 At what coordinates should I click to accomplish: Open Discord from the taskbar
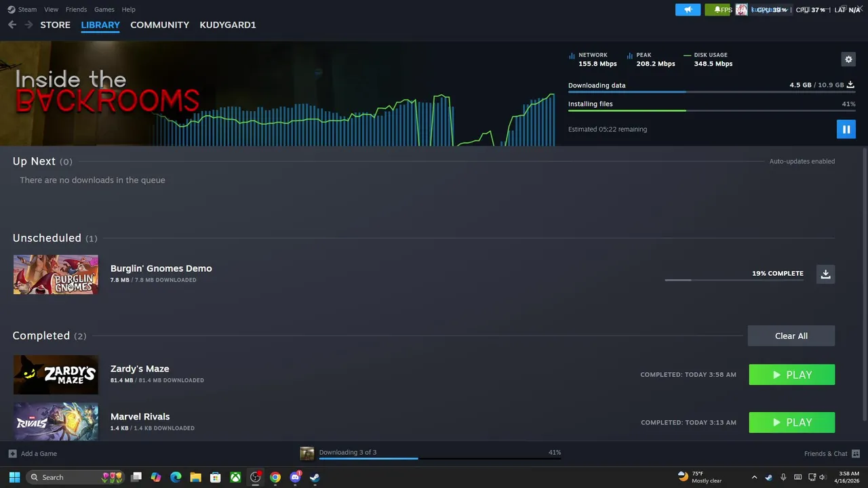click(x=295, y=477)
